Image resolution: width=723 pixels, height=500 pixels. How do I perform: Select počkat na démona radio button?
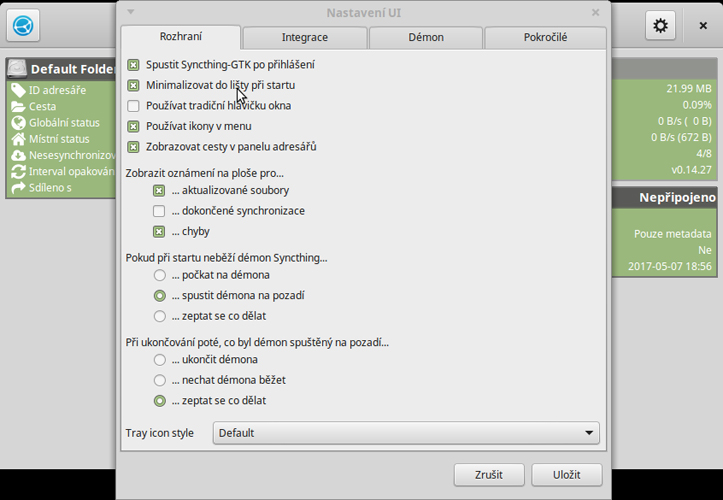(160, 275)
